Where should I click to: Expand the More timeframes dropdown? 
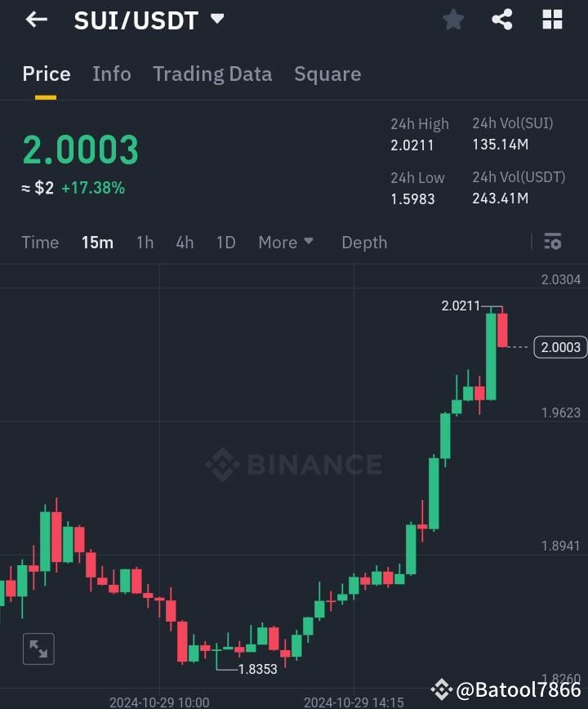coord(286,242)
